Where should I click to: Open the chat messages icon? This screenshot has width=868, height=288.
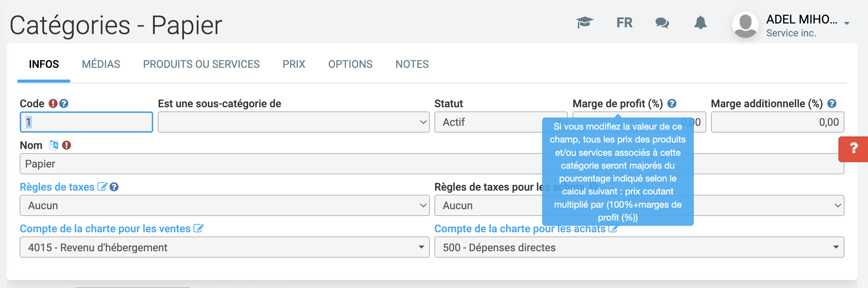pos(662,23)
